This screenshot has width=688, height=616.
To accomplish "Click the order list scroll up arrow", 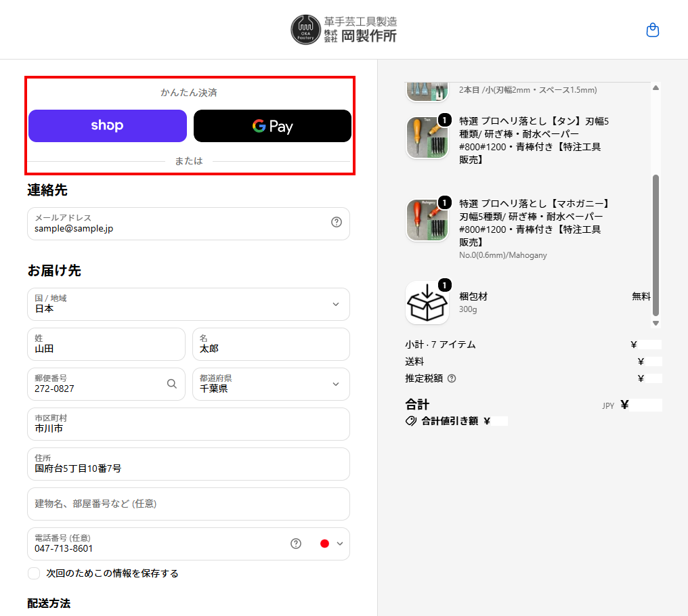I will [x=656, y=88].
